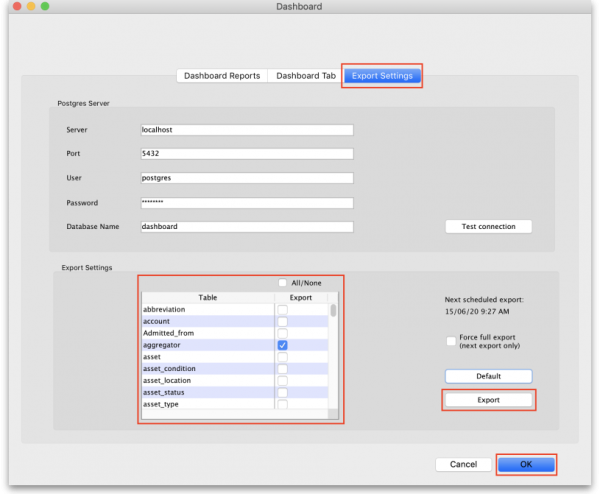Toggle the All/None checkbox

click(x=283, y=283)
